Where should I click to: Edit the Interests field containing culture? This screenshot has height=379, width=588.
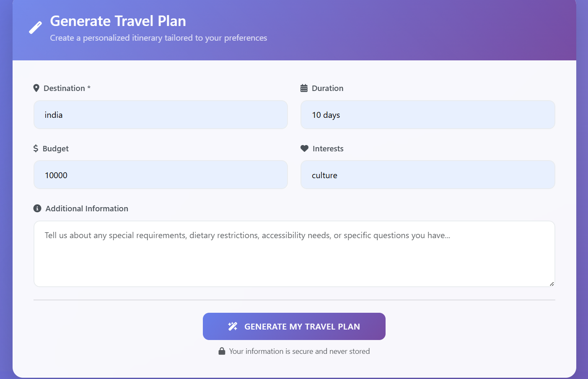click(427, 175)
